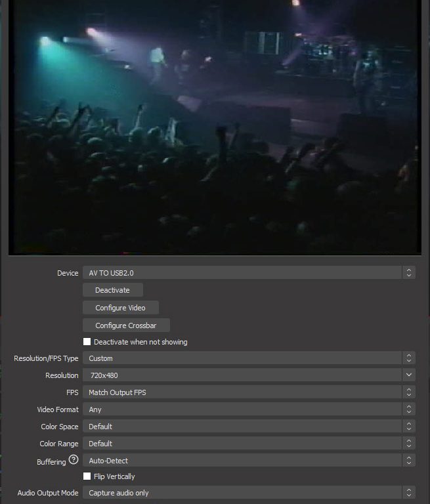Click the arrows icon on Video Format row
Screen dimensions: 430x504
coord(409,409)
